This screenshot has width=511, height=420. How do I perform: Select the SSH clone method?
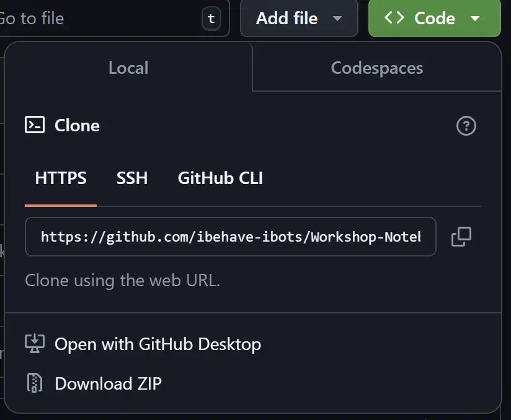tap(132, 178)
